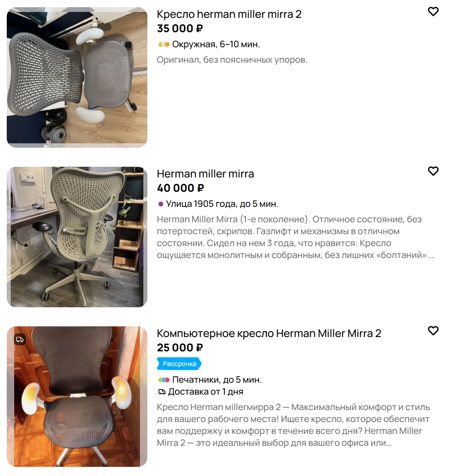
Task: Open Компьютерное кресло Herman Miller Mirra 2 title
Action: tap(269, 333)
